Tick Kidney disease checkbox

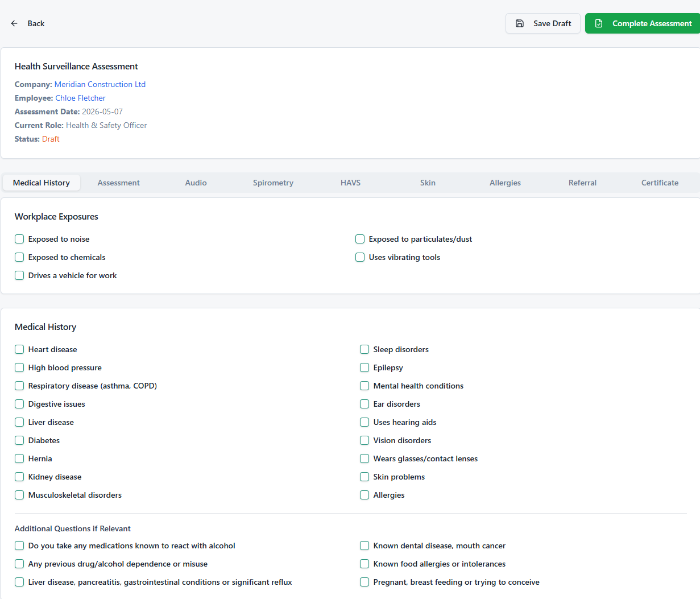[19, 477]
